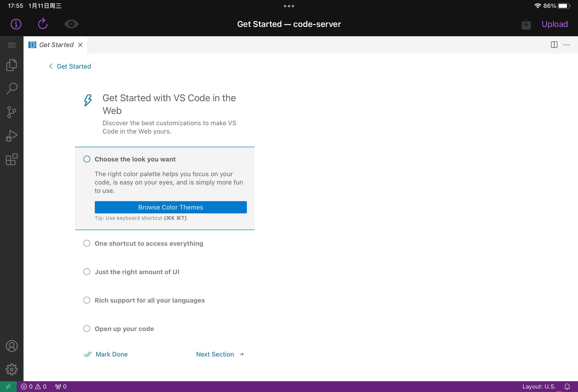The width and height of the screenshot is (578, 392).
Task: Open the remote window indicator
Action: pyautogui.click(x=8, y=387)
